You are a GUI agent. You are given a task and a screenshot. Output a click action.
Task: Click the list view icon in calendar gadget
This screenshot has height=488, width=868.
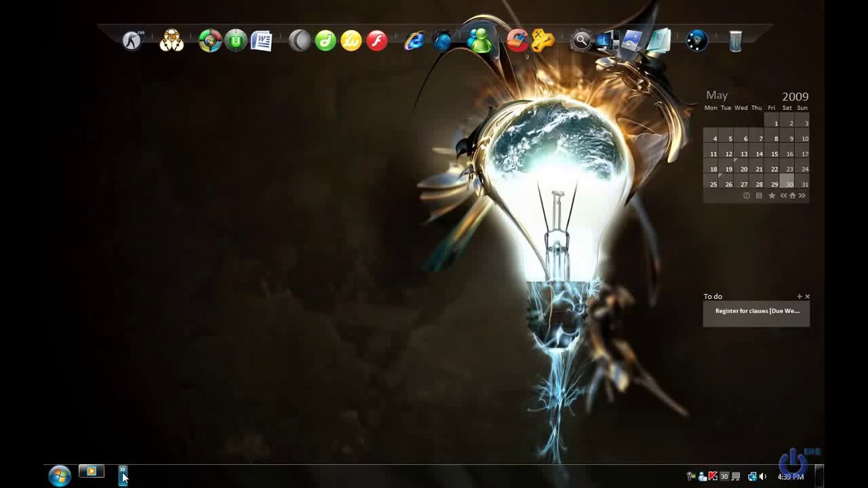click(x=759, y=195)
